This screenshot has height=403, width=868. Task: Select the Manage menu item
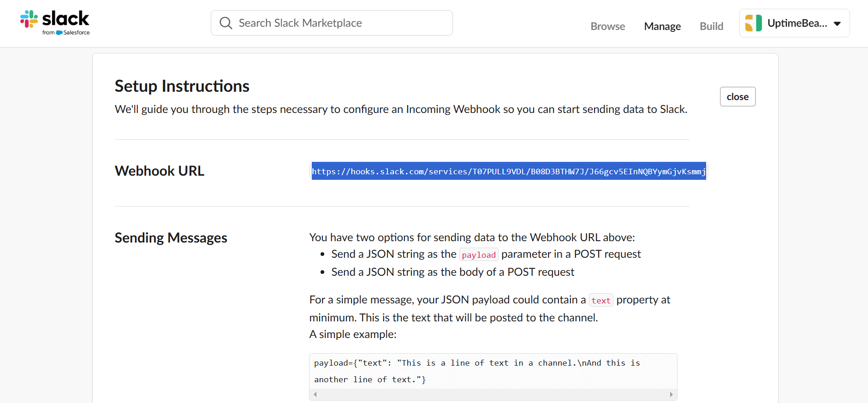pos(662,26)
